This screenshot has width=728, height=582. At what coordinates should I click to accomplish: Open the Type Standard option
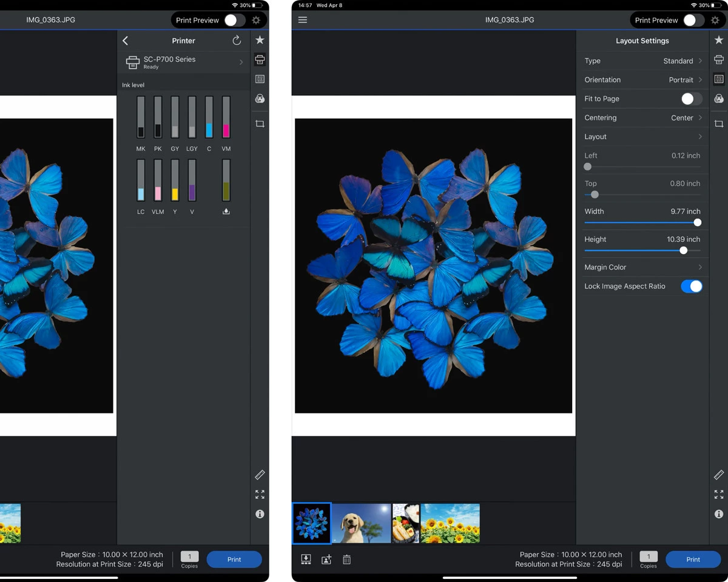tap(642, 61)
